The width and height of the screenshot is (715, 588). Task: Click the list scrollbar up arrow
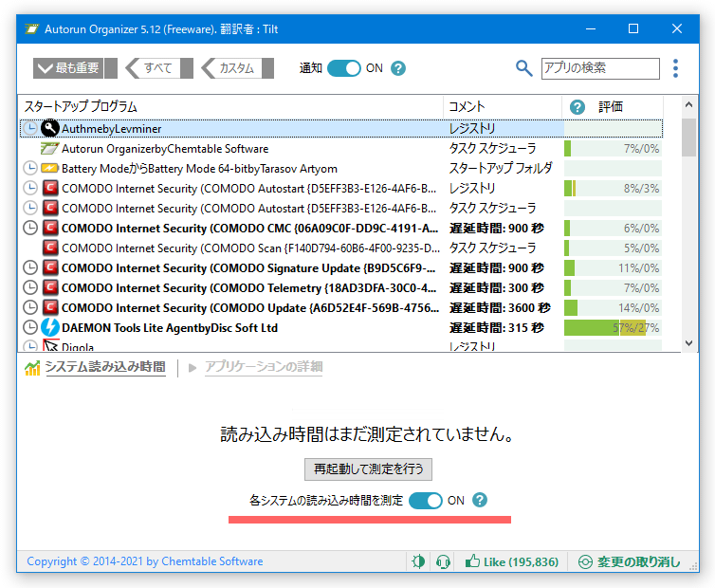tap(688, 104)
